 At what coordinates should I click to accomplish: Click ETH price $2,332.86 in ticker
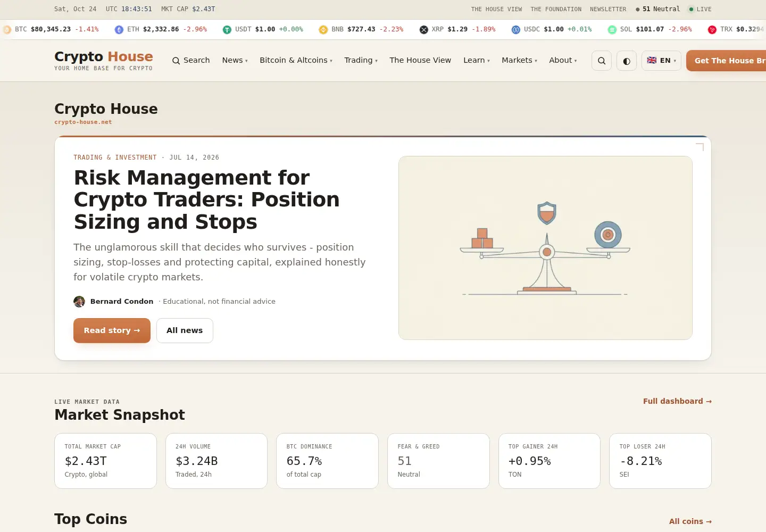tap(161, 29)
